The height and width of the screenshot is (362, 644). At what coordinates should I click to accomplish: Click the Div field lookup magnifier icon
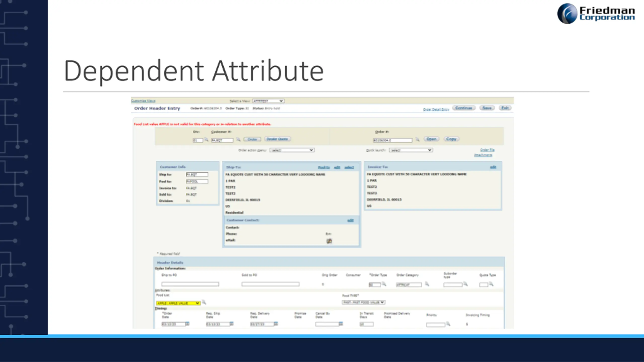click(206, 140)
